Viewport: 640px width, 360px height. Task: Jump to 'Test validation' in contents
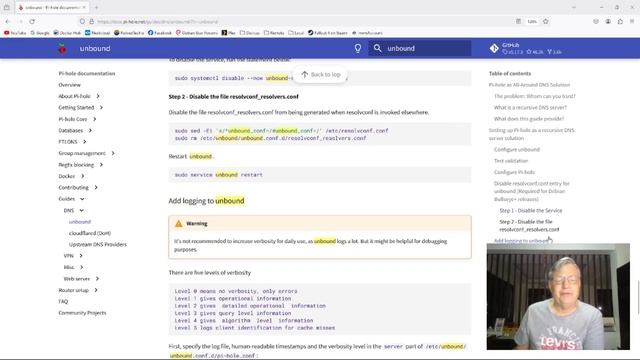coord(511,161)
